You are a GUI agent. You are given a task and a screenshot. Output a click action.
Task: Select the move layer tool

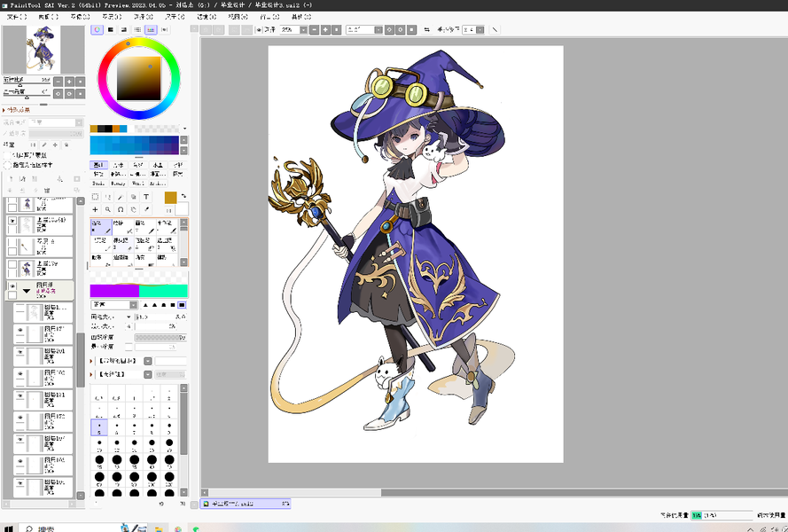click(95, 209)
